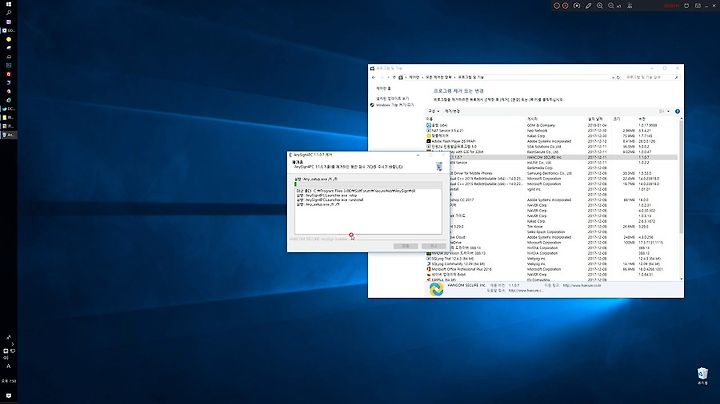Screen dimensions: 720x404
Task: Click the uninstaller trash icon in dialog
Action: (x=439, y=167)
